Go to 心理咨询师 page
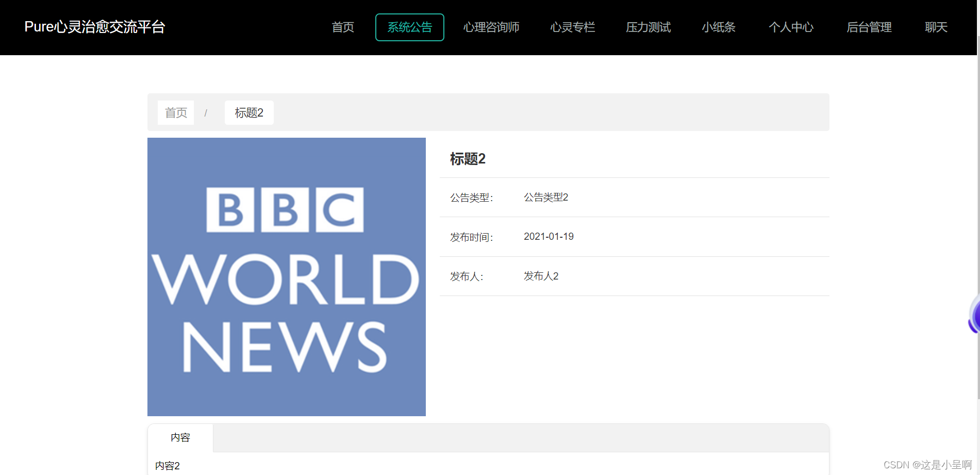Viewport: 980px width, 475px height. 491,27
